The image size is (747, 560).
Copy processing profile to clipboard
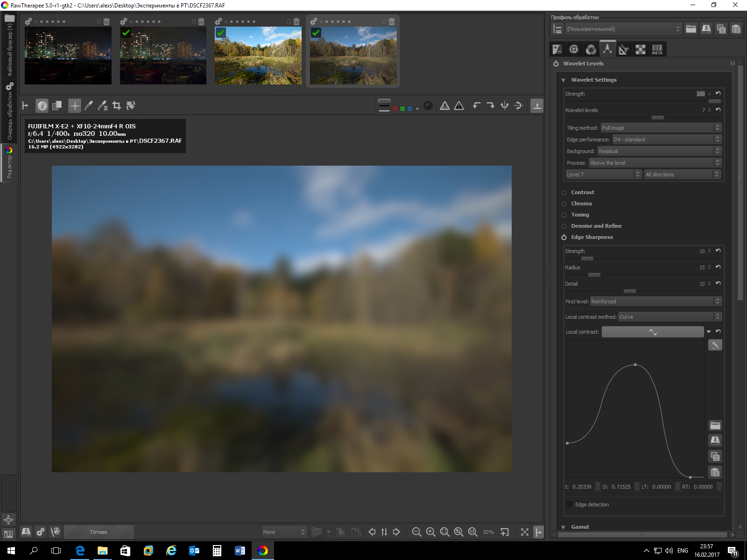click(x=721, y=29)
